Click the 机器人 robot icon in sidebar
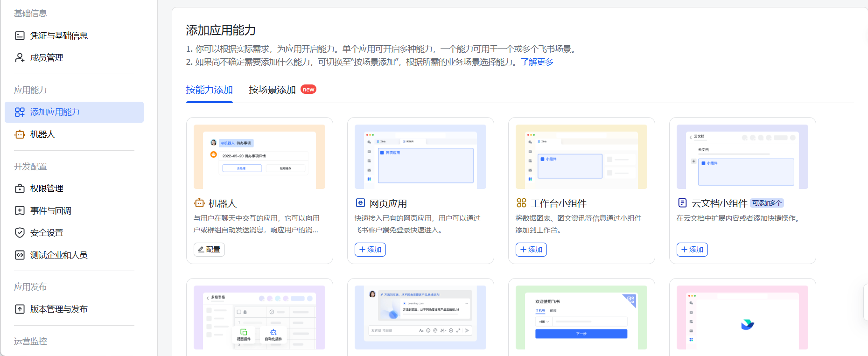The image size is (868, 356). [x=20, y=134]
